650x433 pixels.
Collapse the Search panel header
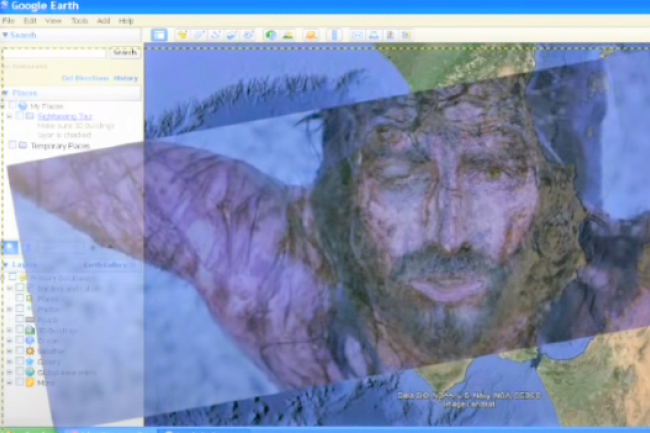tap(20, 34)
